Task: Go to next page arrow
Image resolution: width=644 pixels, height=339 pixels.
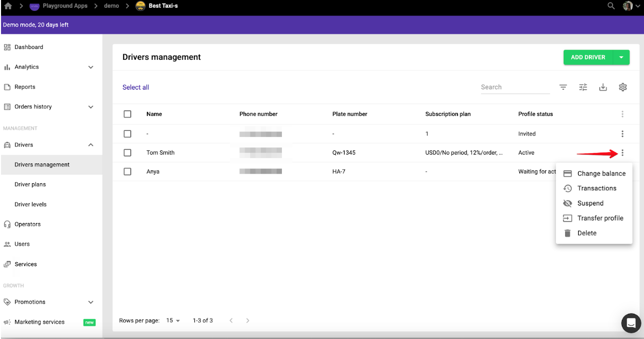Action: 248,320
